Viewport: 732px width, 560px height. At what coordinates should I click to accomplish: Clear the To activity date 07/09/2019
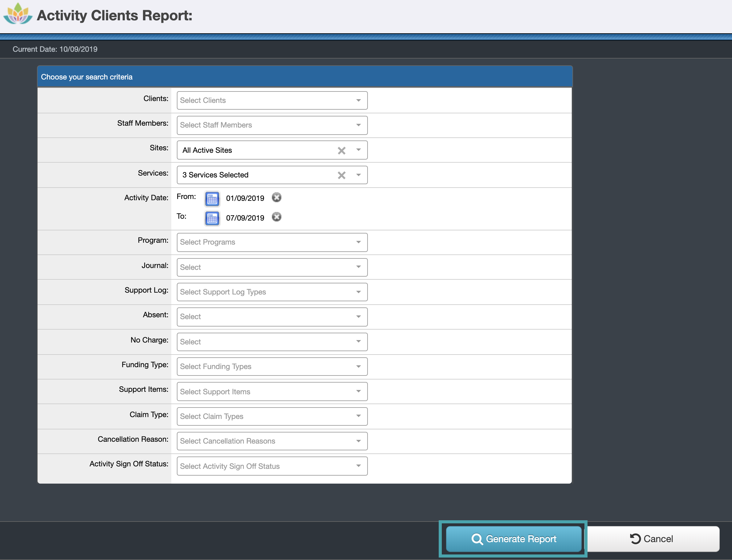(277, 217)
